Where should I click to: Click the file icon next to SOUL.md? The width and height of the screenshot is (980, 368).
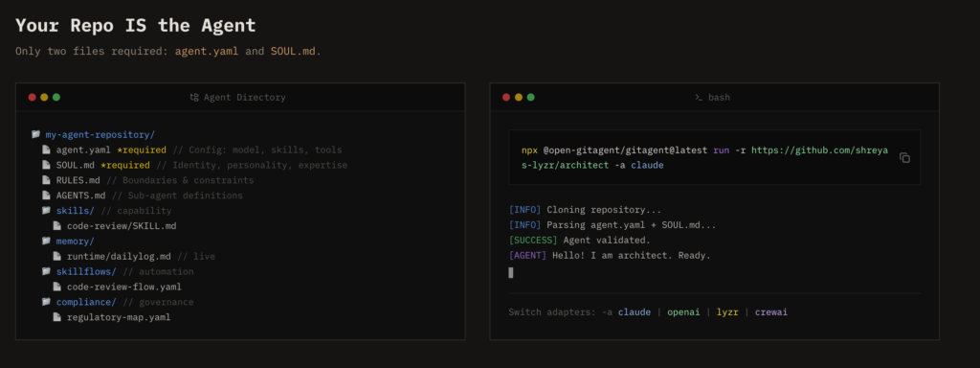[x=46, y=165]
